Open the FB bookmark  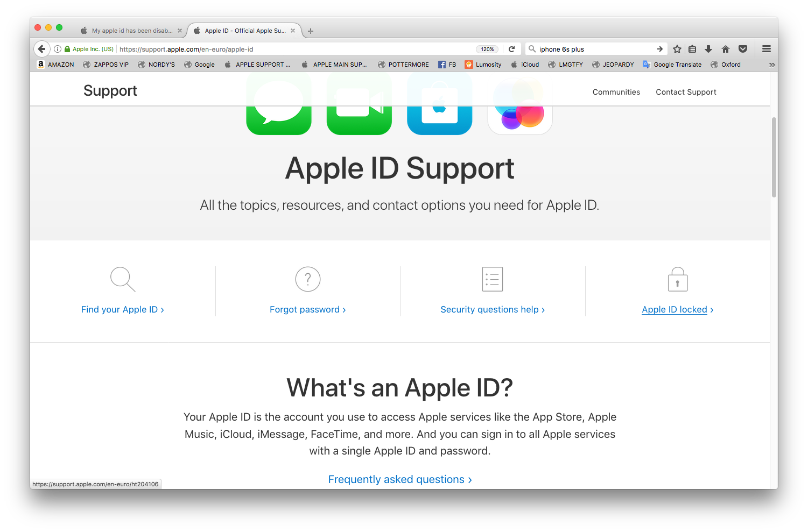coord(447,65)
